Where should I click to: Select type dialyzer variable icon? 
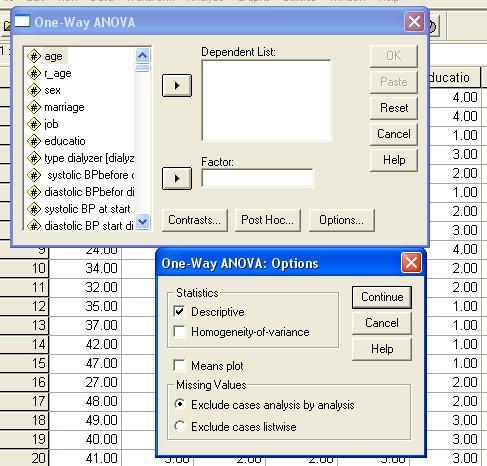pos(34,158)
